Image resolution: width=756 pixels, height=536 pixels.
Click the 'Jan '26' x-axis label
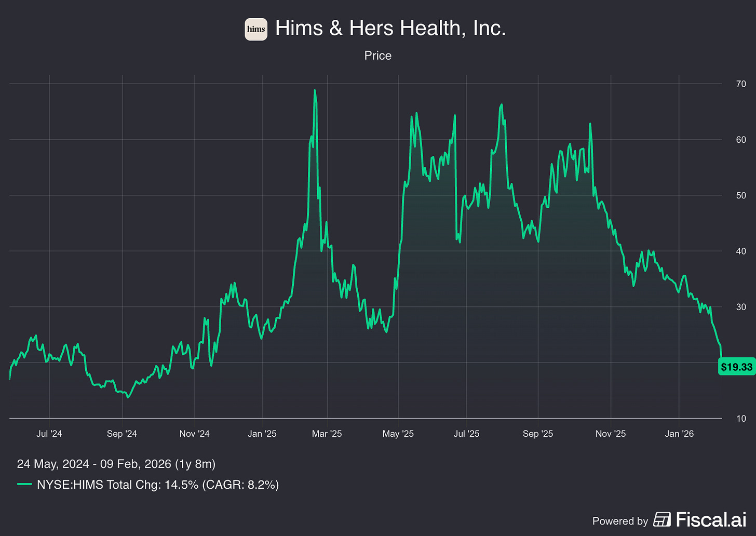pyautogui.click(x=679, y=434)
